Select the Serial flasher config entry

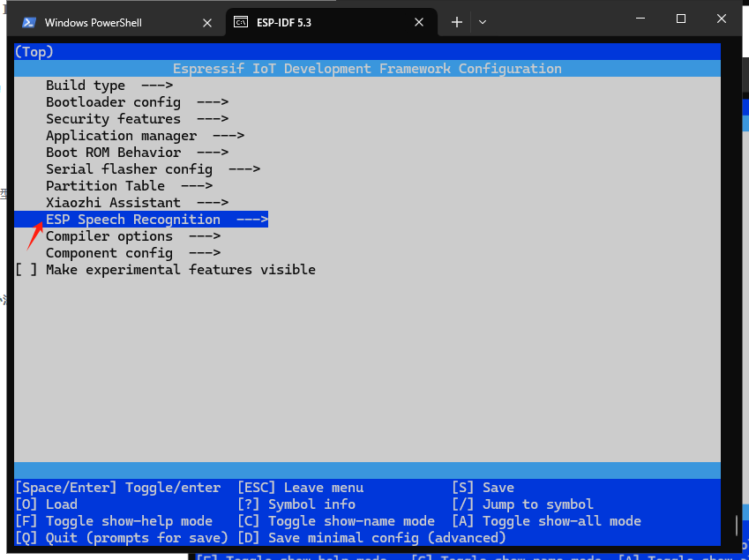129,169
